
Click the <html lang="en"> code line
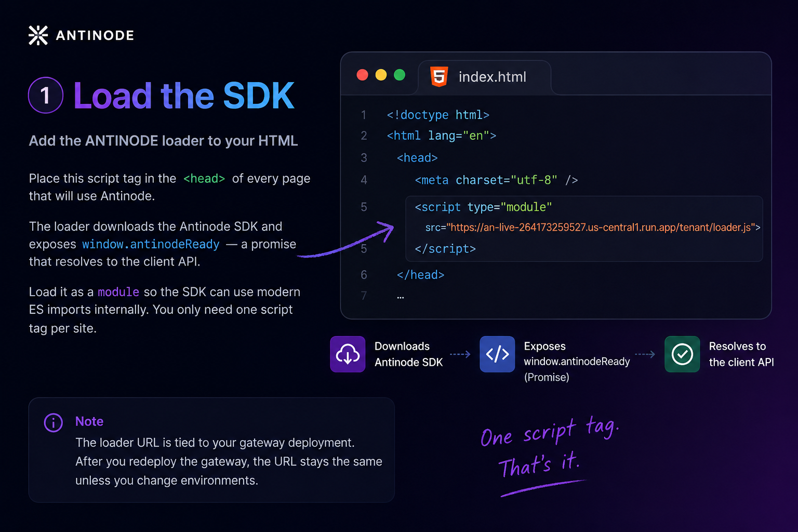point(442,136)
